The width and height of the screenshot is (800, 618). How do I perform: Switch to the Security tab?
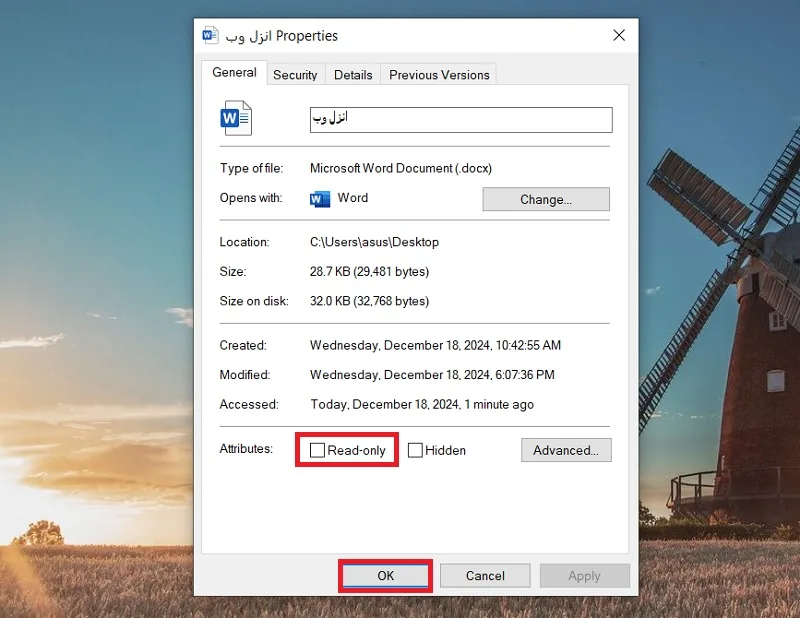click(x=295, y=75)
